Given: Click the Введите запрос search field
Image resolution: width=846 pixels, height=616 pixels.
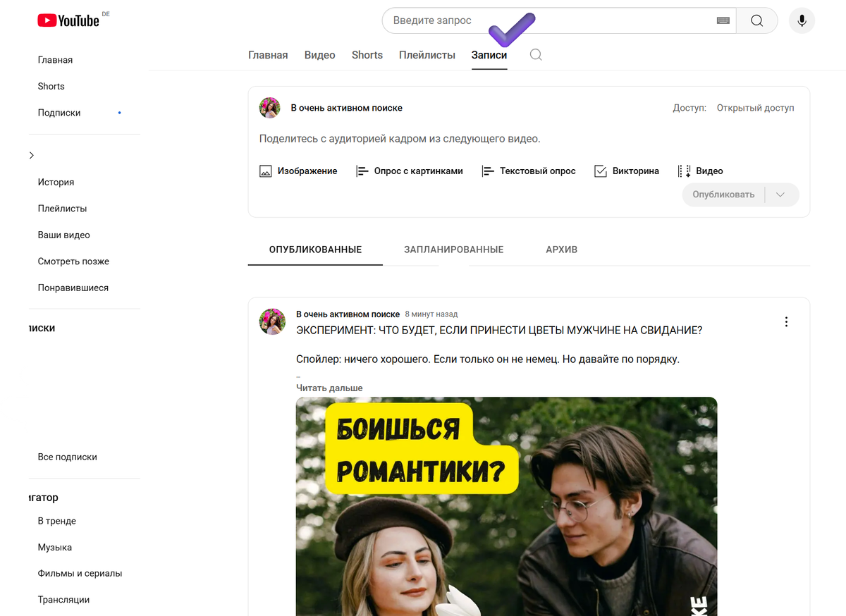Looking at the screenshot, I should coord(493,20).
